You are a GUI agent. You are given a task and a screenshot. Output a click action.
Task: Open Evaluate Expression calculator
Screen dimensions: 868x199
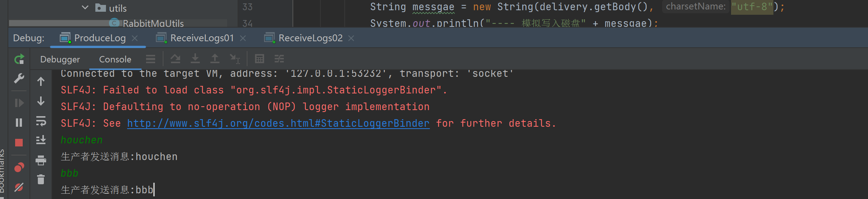click(260, 59)
